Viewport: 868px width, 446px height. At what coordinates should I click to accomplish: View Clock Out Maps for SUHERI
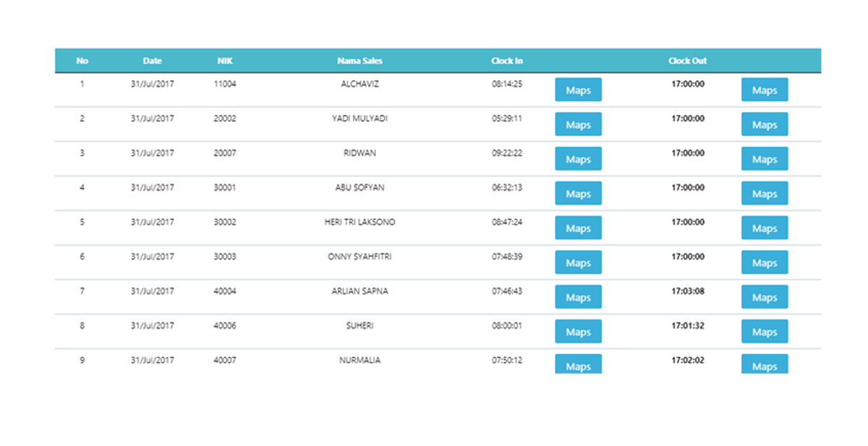(764, 333)
